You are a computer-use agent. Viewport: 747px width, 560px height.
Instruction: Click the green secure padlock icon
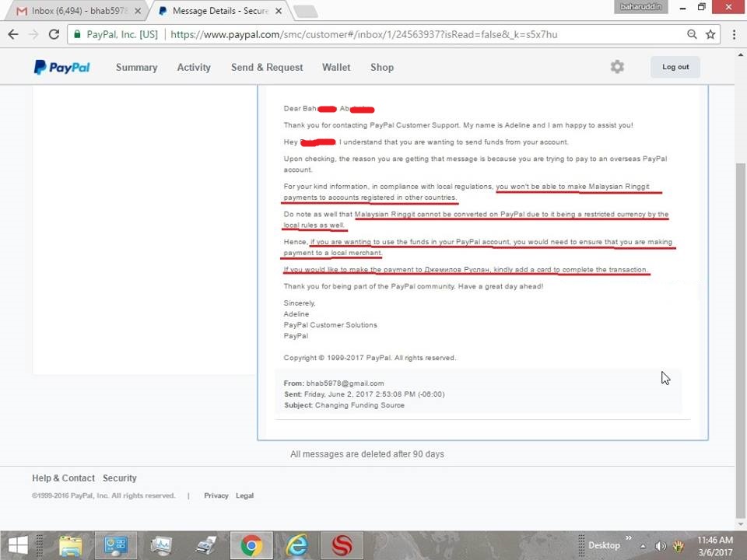point(77,34)
